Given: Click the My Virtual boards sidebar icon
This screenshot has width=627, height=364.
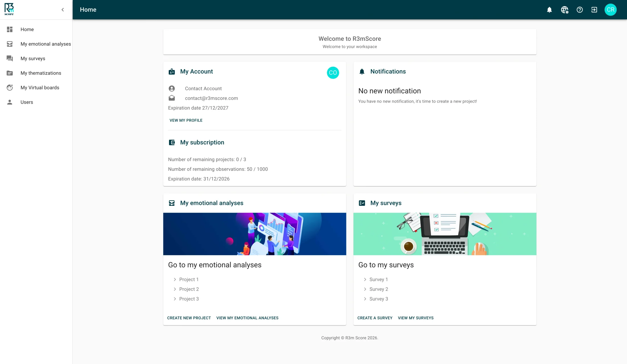Looking at the screenshot, I should tap(10, 88).
